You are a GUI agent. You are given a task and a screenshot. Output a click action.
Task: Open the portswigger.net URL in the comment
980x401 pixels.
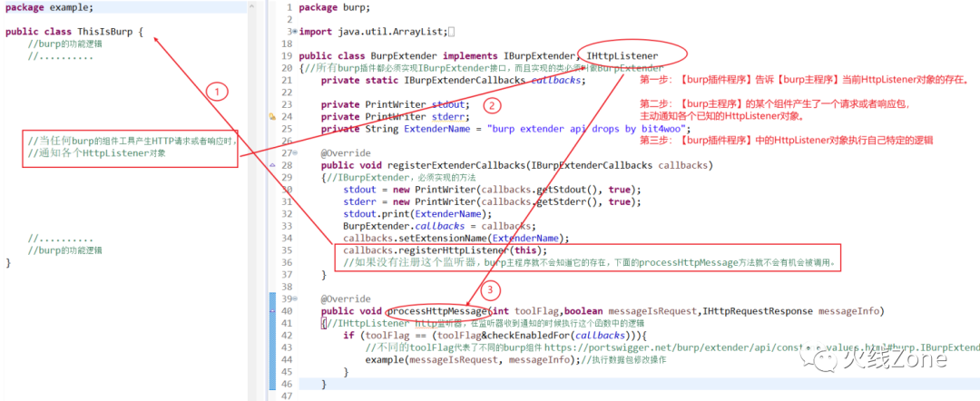pyautogui.click(x=762, y=347)
